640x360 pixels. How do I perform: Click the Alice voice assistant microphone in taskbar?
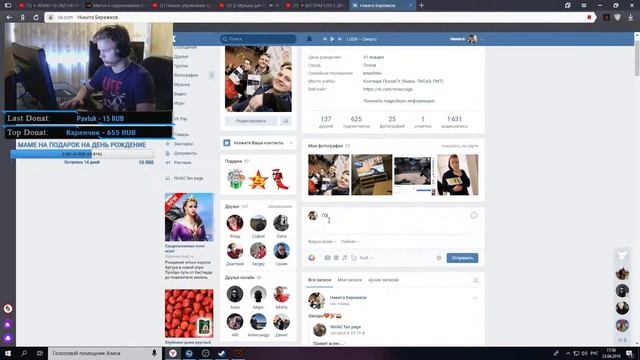[154, 353]
